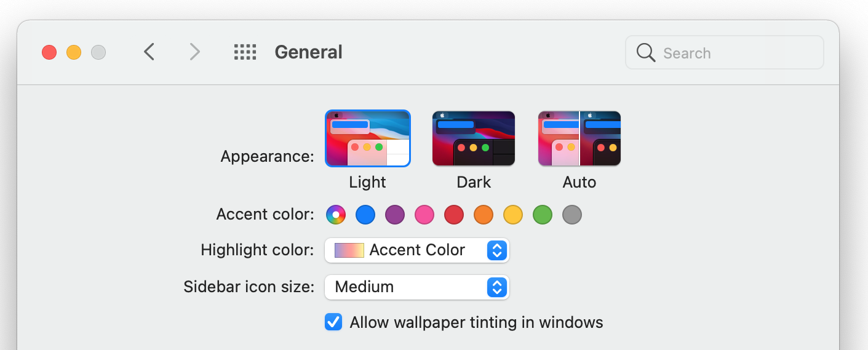Screen dimensions: 868x350
Task: Choose the blue accent color
Action: pyautogui.click(x=365, y=215)
